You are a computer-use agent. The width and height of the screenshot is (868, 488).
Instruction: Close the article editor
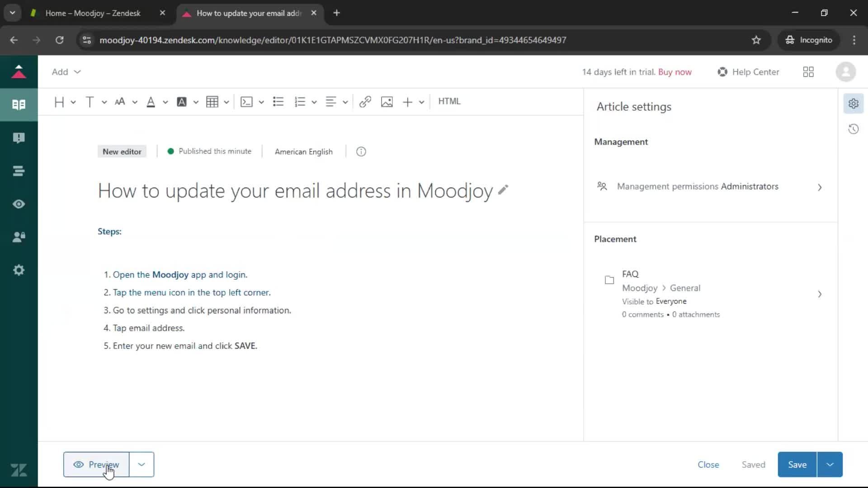(x=708, y=465)
